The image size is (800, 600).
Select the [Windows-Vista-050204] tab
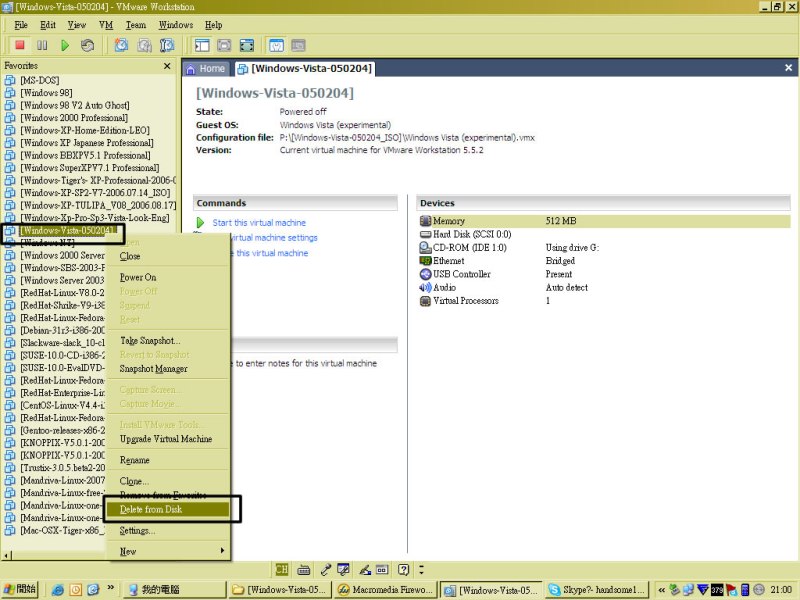click(x=306, y=68)
